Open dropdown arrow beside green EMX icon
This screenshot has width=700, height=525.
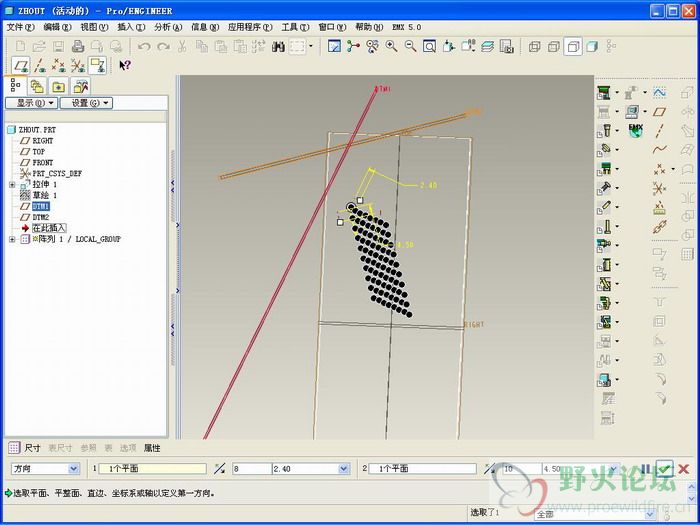617,93
